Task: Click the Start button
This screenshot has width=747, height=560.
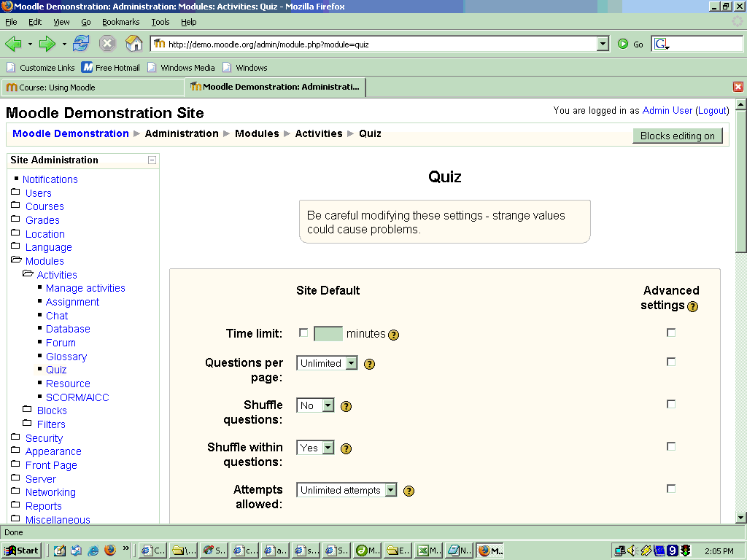Action: 21,551
